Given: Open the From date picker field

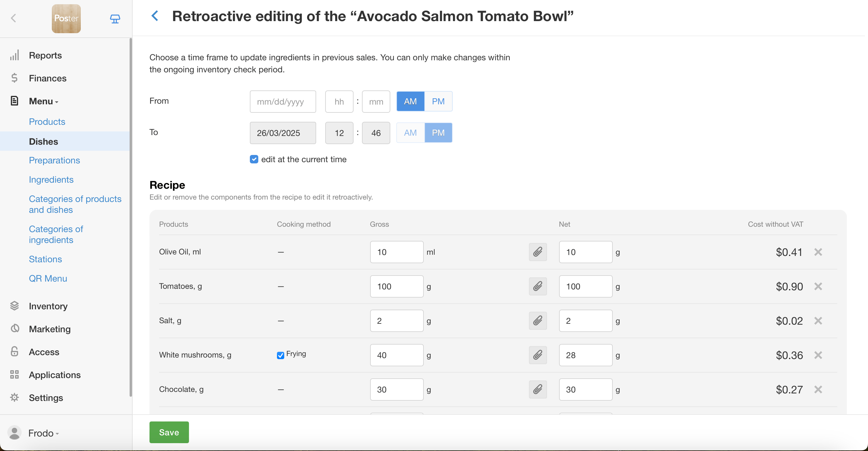Looking at the screenshot, I should click(282, 102).
